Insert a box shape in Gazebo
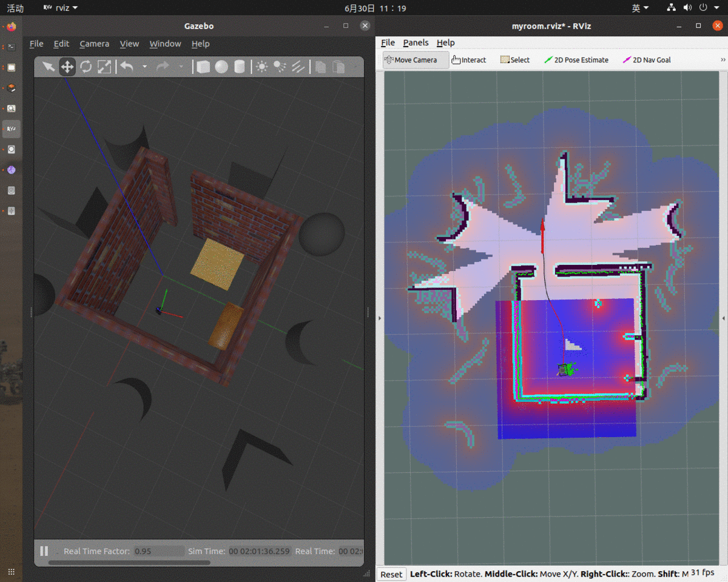Image resolution: width=728 pixels, height=582 pixels. [203, 67]
